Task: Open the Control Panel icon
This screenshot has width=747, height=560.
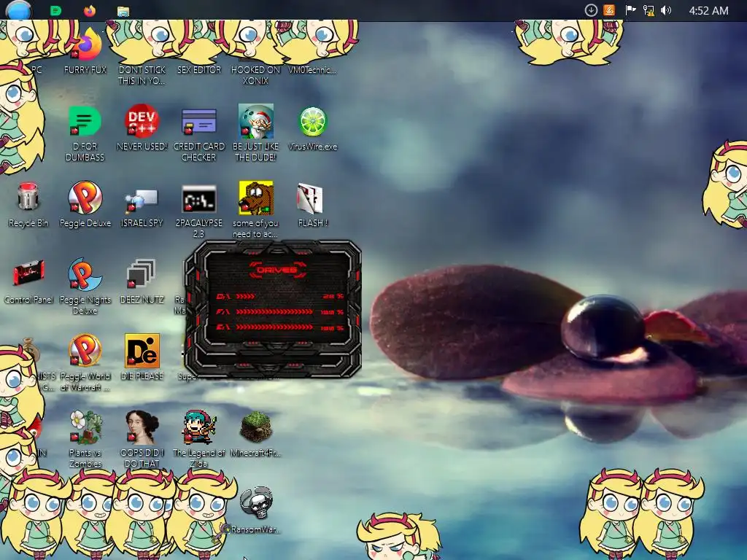Action: tap(28, 273)
